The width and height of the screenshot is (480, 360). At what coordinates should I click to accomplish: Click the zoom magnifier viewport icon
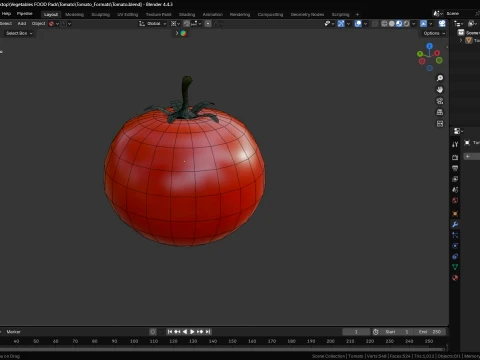tap(440, 78)
